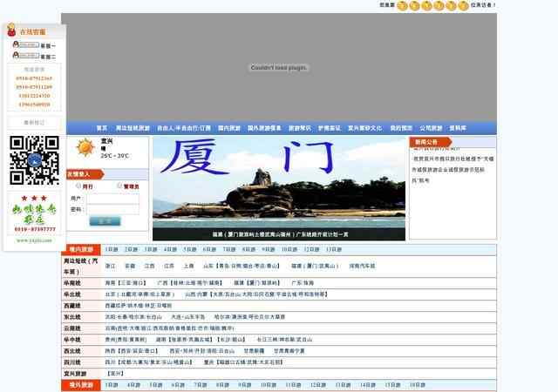Click the online customer service avatar icon
Viewport: 558px width, 392px height.
11,30
